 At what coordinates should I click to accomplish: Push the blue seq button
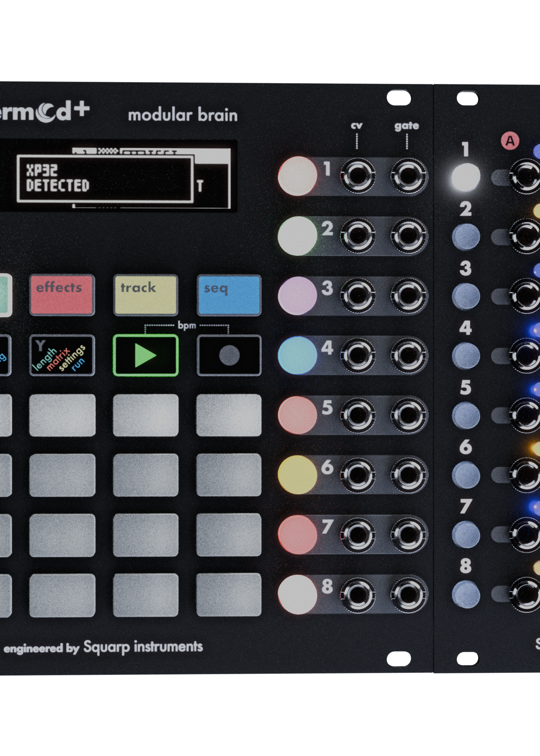point(229,295)
